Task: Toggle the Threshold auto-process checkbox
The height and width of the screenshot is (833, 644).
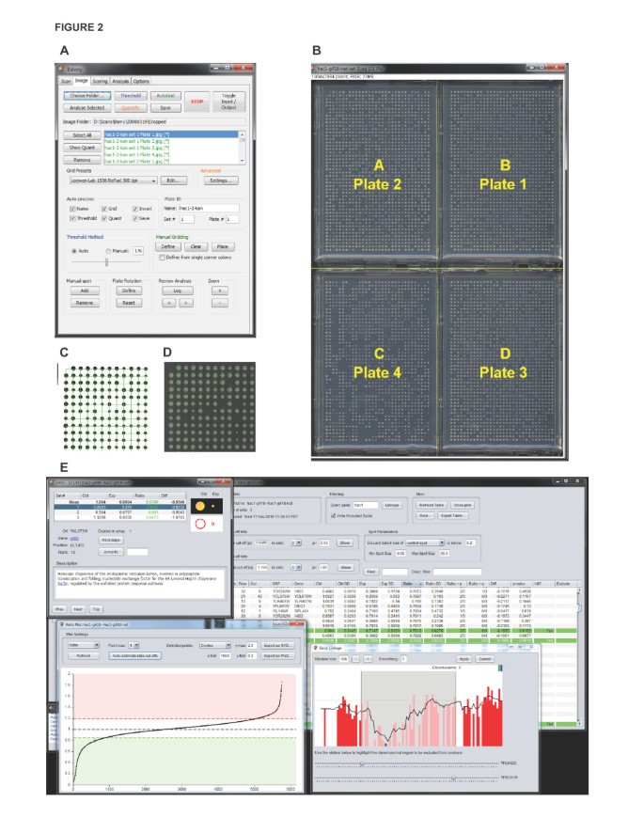Action: click(72, 218)
